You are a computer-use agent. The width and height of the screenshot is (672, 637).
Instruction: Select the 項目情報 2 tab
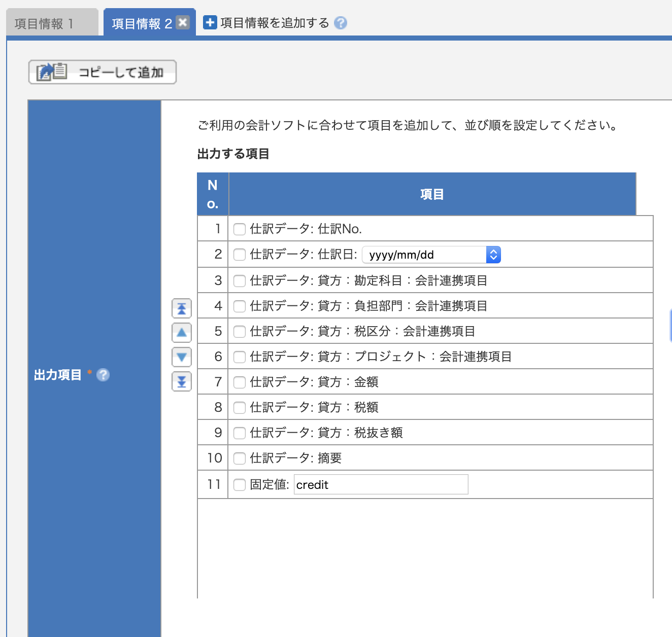(142, 23)
